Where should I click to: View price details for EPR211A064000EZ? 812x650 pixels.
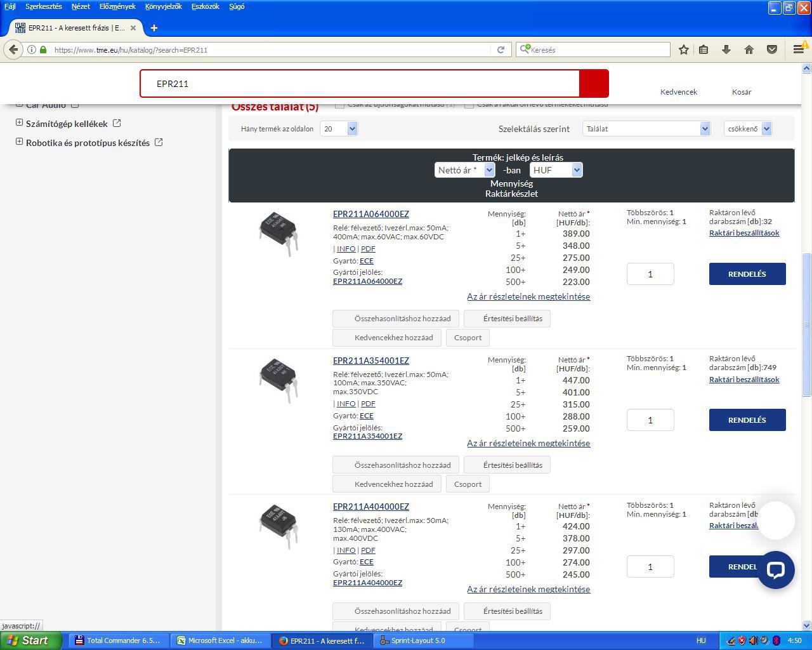click(x=528, y=296)
